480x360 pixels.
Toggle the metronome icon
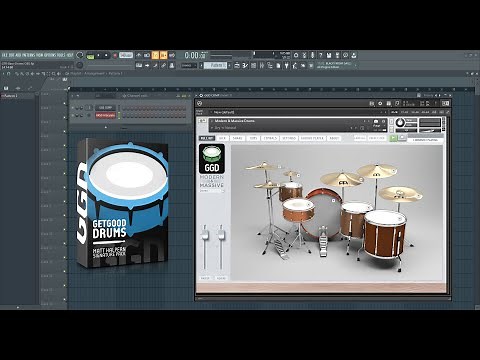tap(139, 55)
